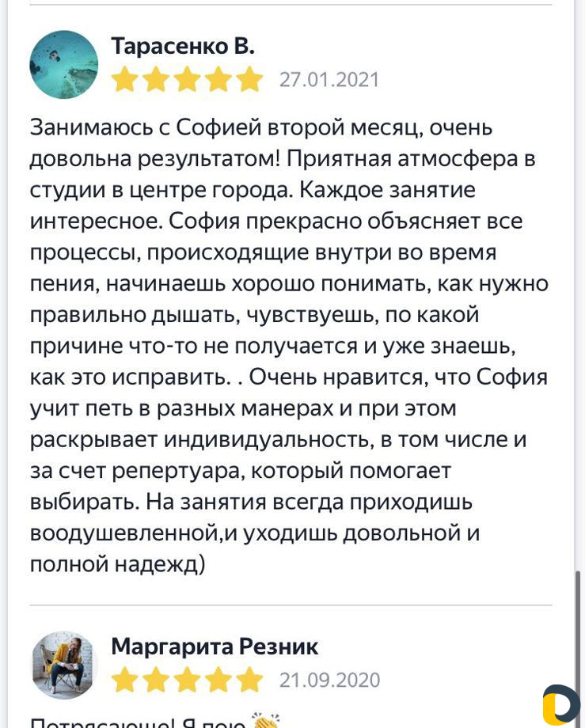
Task: Select first star in Маргарита Резник rating
Action: pos(125,679)
